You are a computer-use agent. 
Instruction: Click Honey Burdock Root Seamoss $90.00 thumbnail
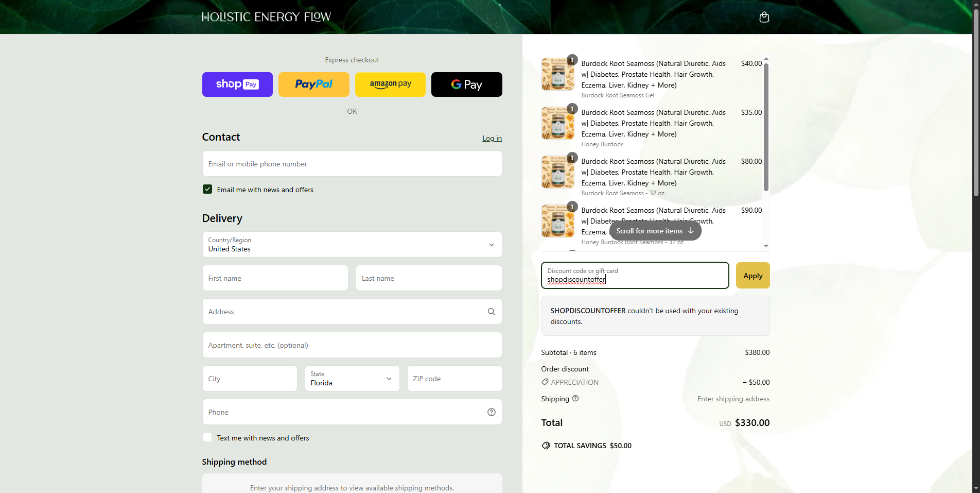point(558,221)
